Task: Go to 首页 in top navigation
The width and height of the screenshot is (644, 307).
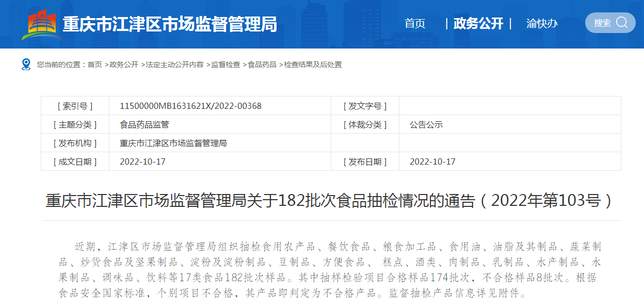Action: click(x=415, y=23)
